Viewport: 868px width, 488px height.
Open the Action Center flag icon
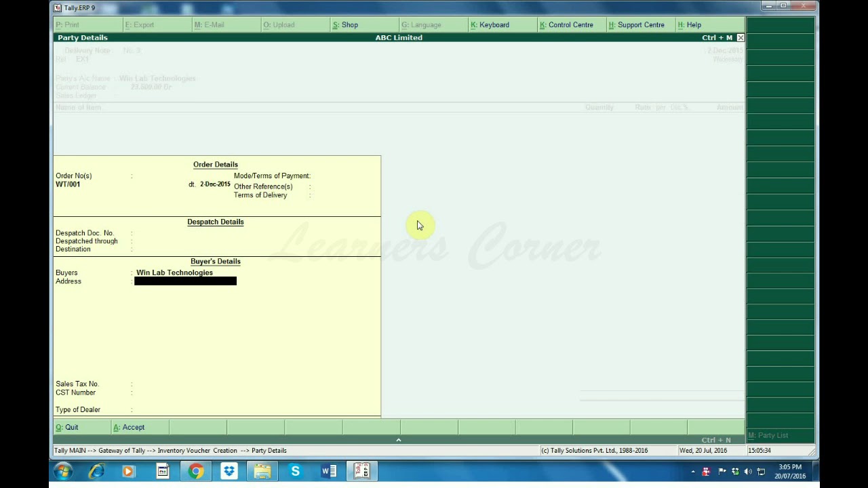[x=722, y=472]
